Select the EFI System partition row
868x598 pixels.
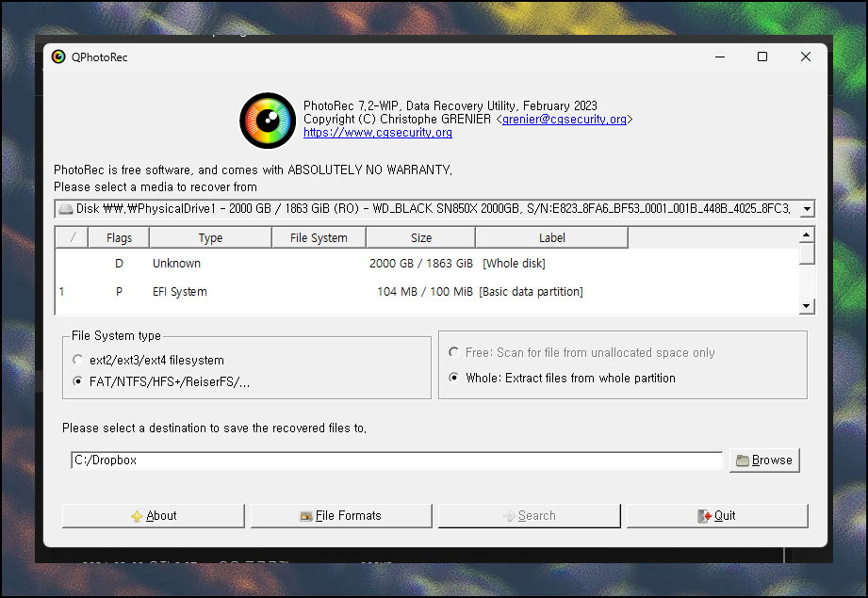point(427,292)
